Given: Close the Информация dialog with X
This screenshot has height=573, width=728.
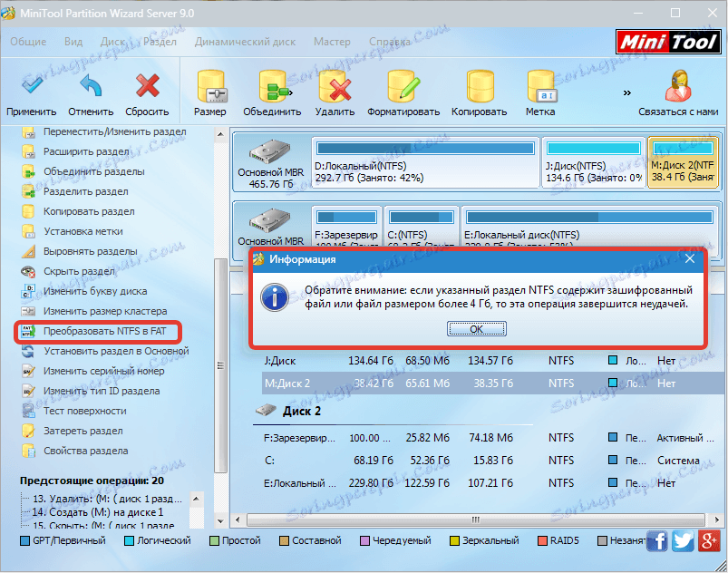Looking at the screenshot, I should (690, 258).
